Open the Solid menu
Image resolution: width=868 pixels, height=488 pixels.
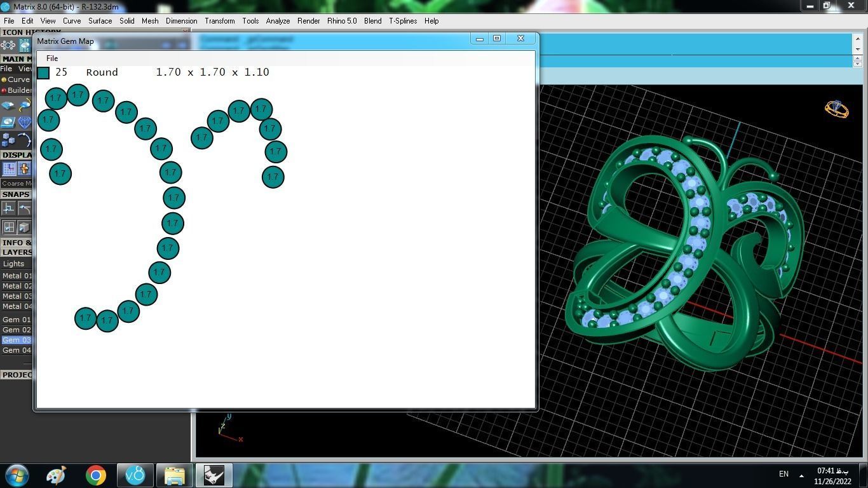(127, 21)
